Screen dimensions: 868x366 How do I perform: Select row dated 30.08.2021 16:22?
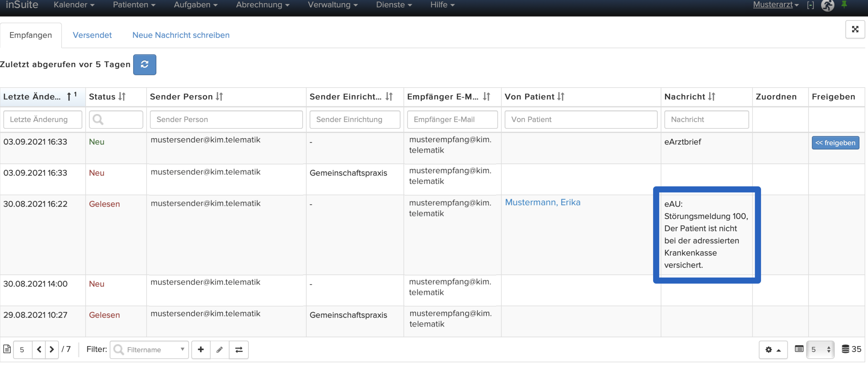(x=433, y=235)
